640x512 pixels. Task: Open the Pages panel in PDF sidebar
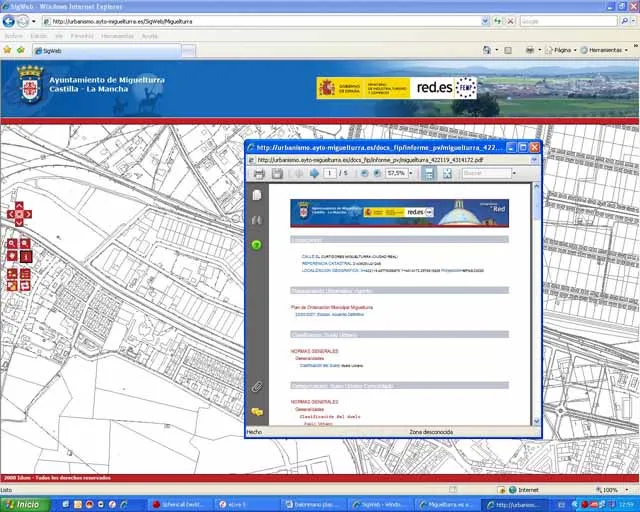coord(257,195)
